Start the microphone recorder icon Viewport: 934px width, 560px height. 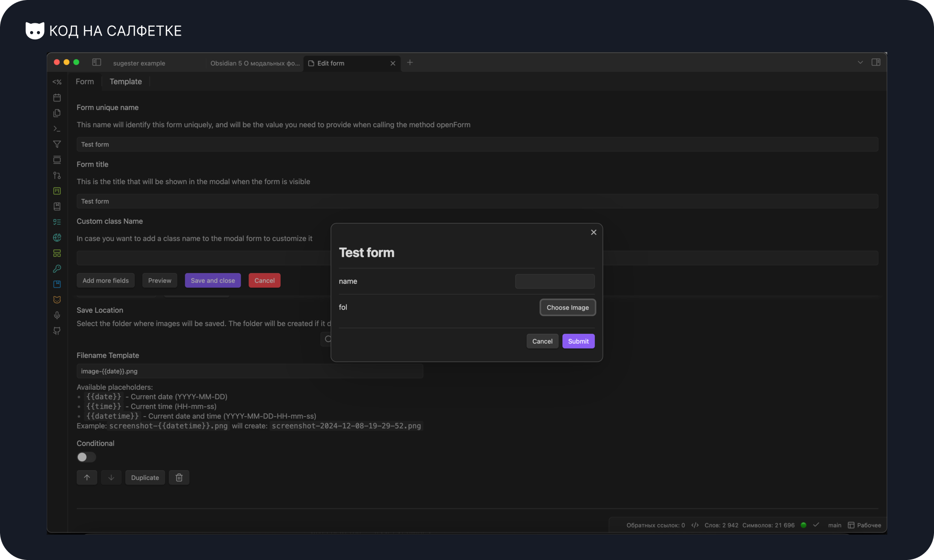coord(57,315)
